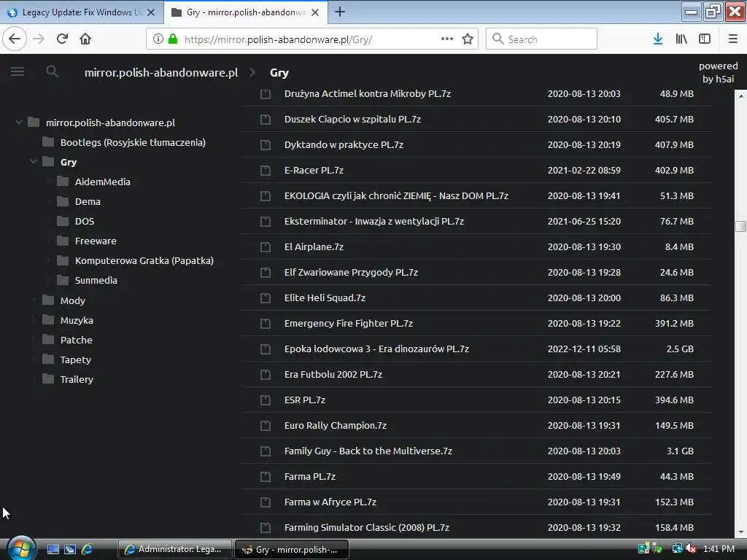Image resolution: width=747 pixels, height=560 pixels.
Task: Click scrollbar down arrow
Action: [x=740, y=533]
